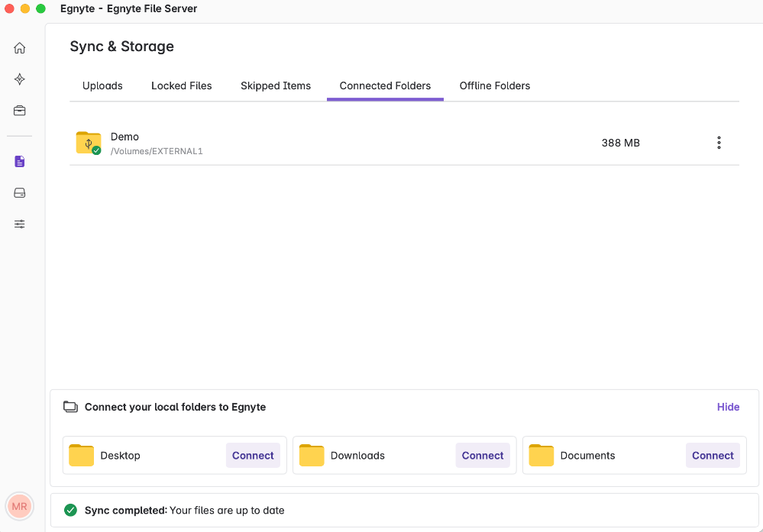Click the Desktop folder icon
Screen dimensions: 763x532
pyautogui.click(x=81, y=455)
